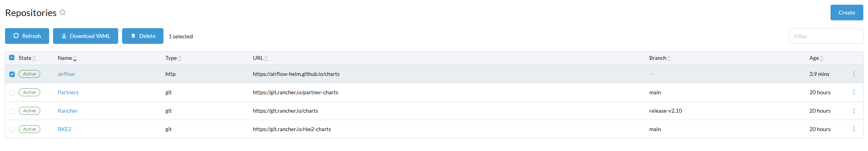Favorite the Repositories page with star icon
Image resolution: width=868 pixels, height=151 pixels.
coord(62,13)
